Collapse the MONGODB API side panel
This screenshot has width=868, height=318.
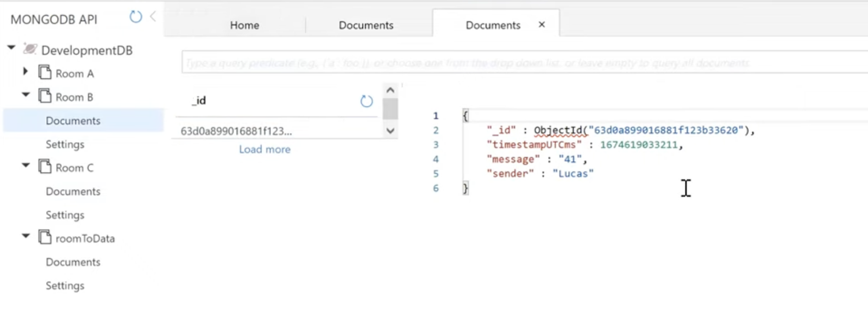click(x=153, y=17)
